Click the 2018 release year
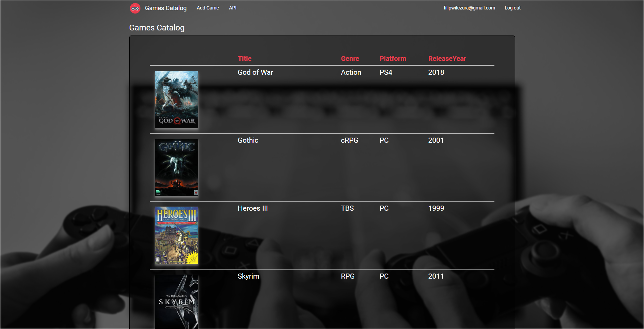The image size is (644, 329). click(436, 72)
